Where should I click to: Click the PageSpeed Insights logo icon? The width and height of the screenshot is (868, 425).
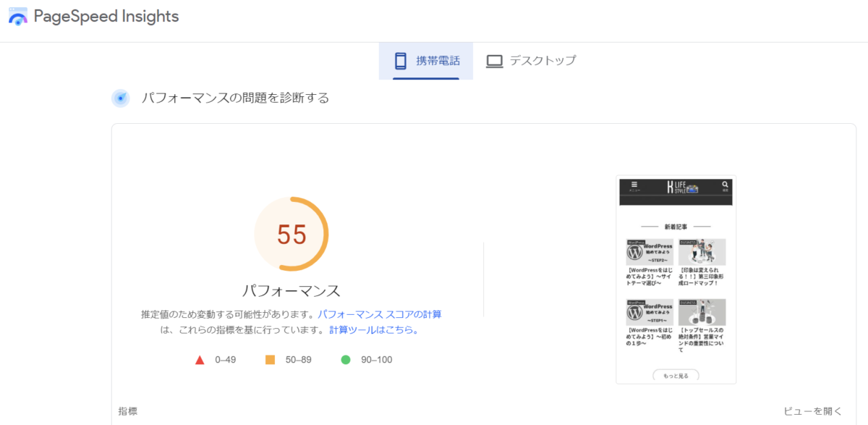[17, 16]
